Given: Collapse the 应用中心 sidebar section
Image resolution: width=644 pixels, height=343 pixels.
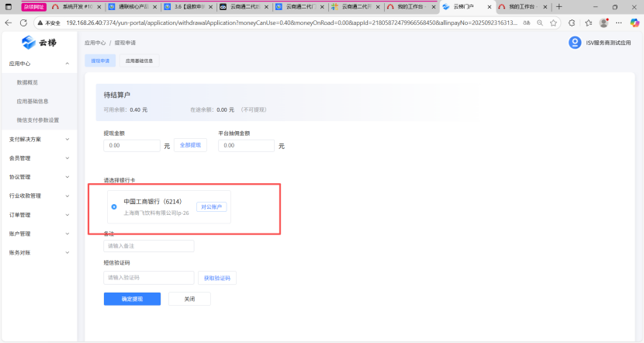Looking at the screenshot, I should (x=68, y=63).
